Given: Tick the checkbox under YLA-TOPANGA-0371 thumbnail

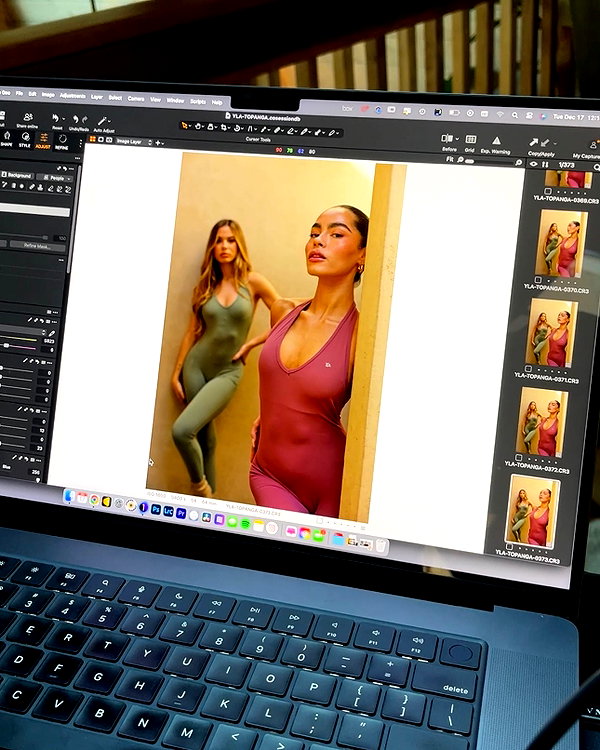Looking at the screenshot, I should click(x=528, y=369).
